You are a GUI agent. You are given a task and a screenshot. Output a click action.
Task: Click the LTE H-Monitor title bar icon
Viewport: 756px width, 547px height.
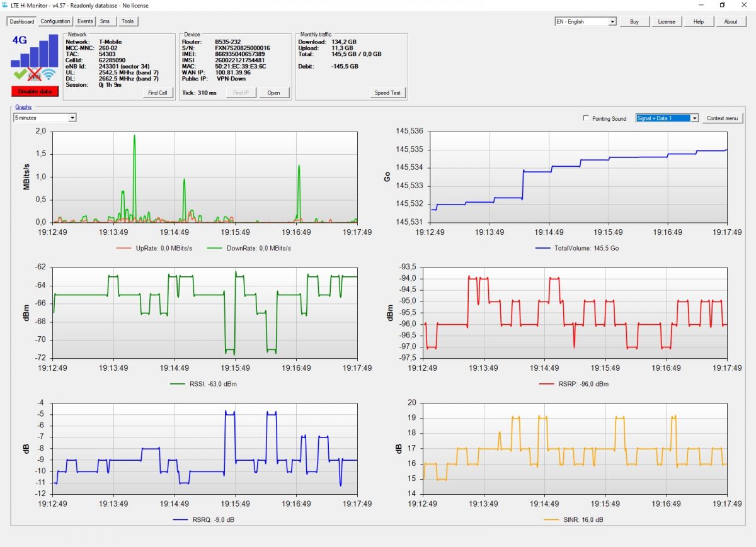(5, 4)
